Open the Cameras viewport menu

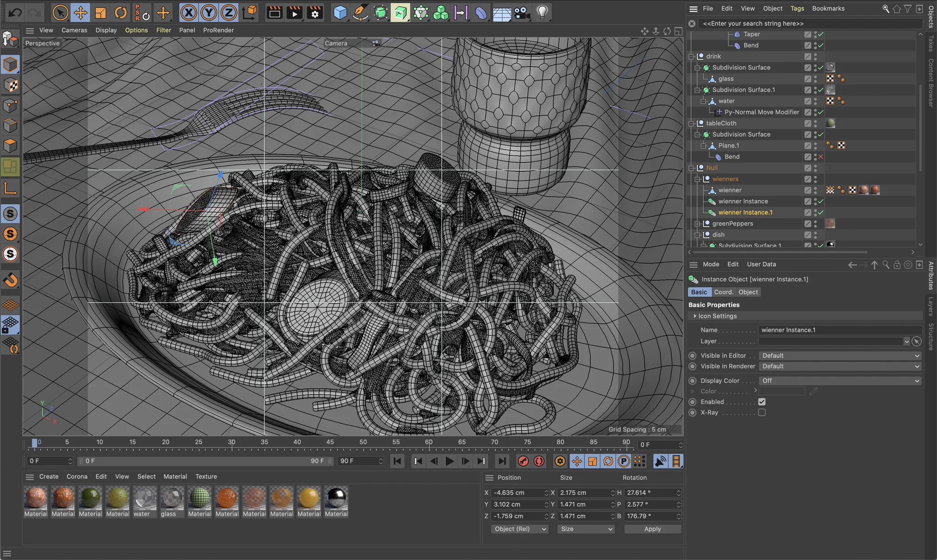tap(74, 30)
